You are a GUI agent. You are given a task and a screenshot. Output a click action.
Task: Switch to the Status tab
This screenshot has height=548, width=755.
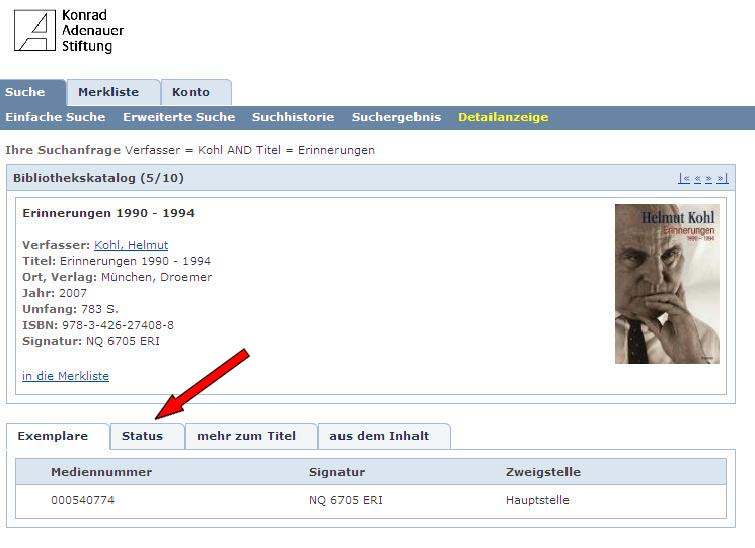pyautogui.click(x=142, y=436)
